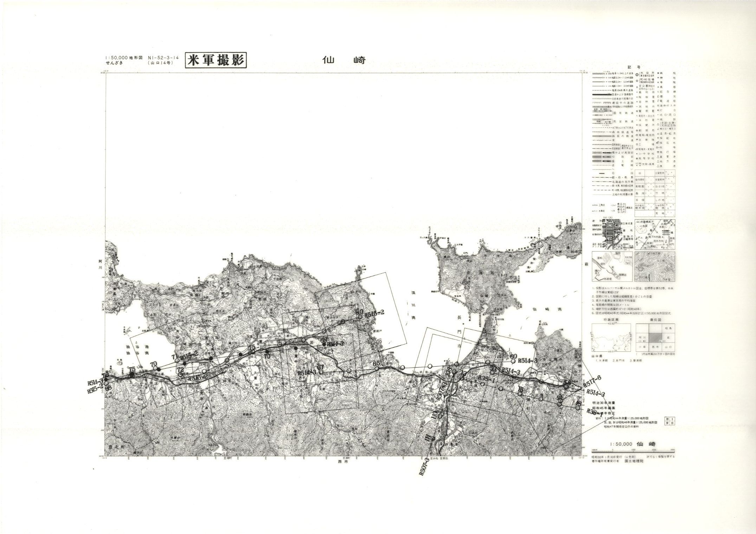Click photo point number 65
This screenshot has height=534, width=756.
tap(377, 364)
